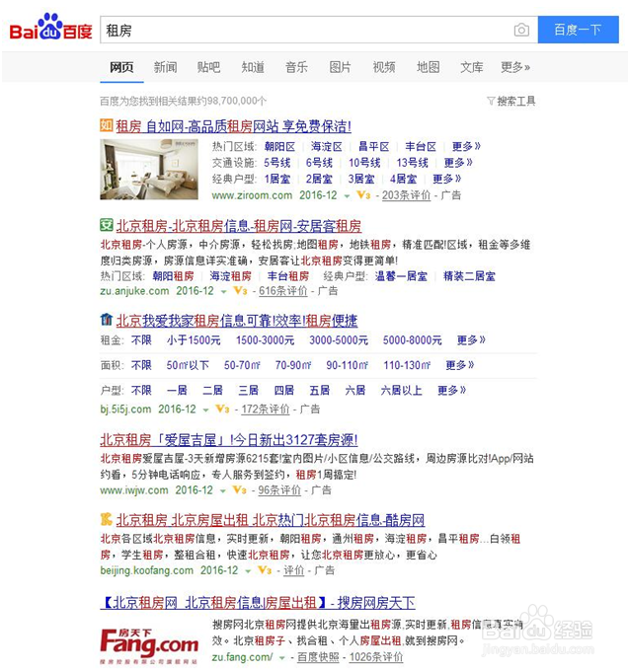The width and height of the screenshot is (628, 672).
Task: Open the 酷房网 result title
Action: tap(271, 520)
